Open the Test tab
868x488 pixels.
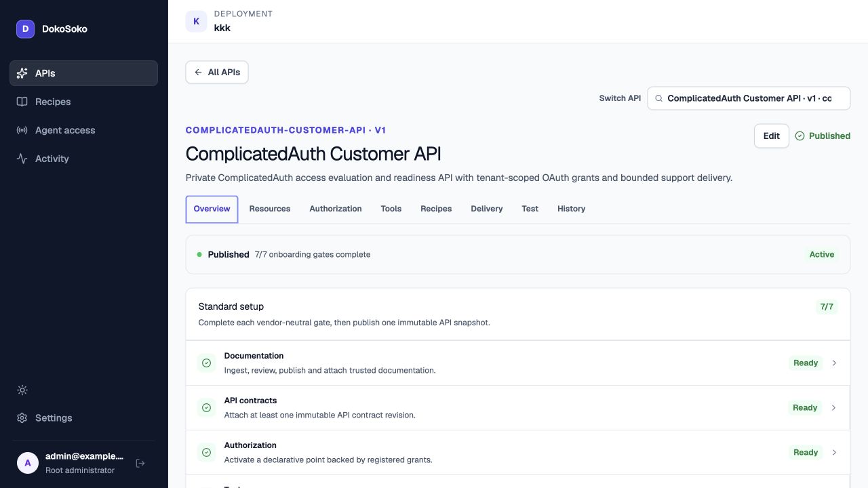coord(530,209)
